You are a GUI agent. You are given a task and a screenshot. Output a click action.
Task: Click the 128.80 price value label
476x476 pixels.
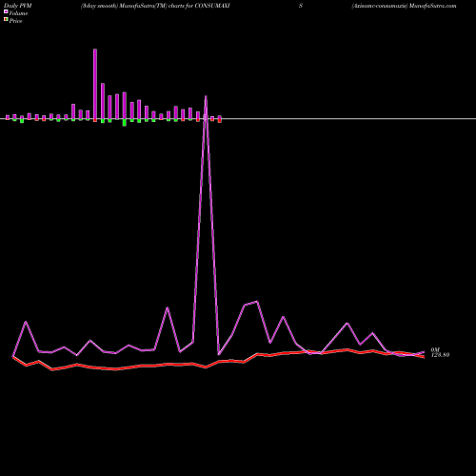click(440, 355)
